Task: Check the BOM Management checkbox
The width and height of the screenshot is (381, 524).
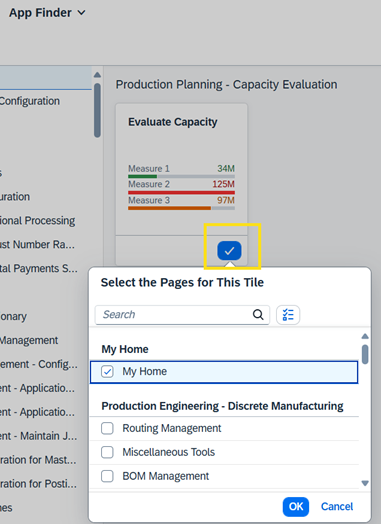Action: 107,476
